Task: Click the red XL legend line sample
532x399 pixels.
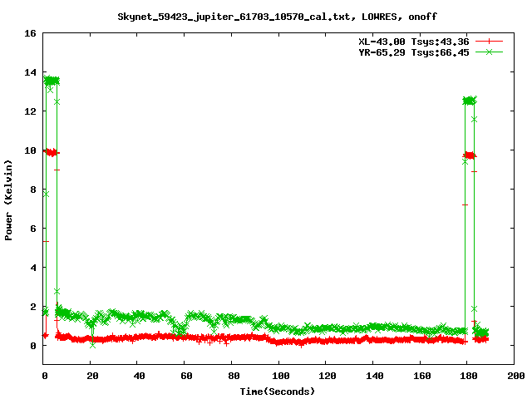Action: coord(489,42)
